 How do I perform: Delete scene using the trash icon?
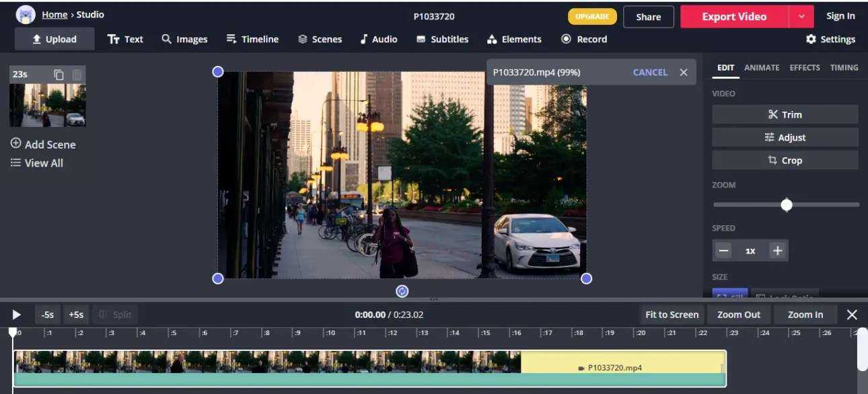tap(77, 75)
